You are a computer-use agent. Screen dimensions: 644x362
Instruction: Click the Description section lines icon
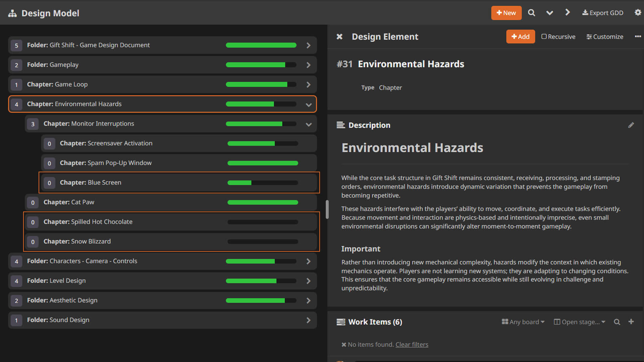coord(340,125)
